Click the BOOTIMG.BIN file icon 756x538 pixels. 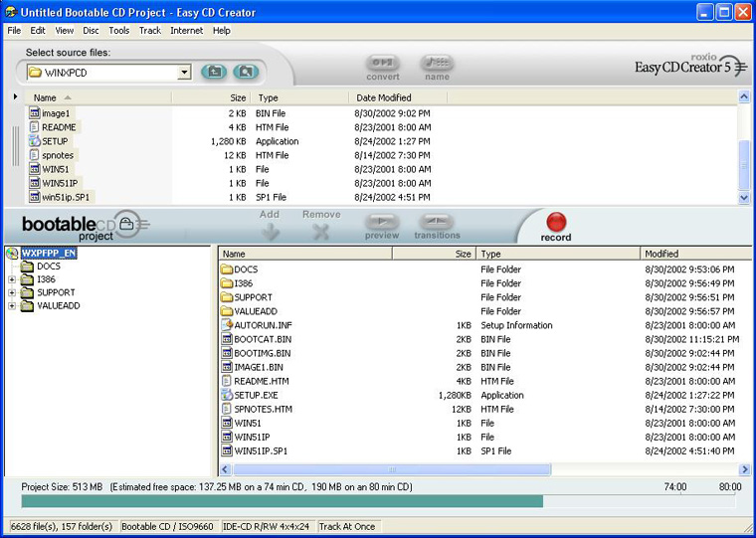227,353
